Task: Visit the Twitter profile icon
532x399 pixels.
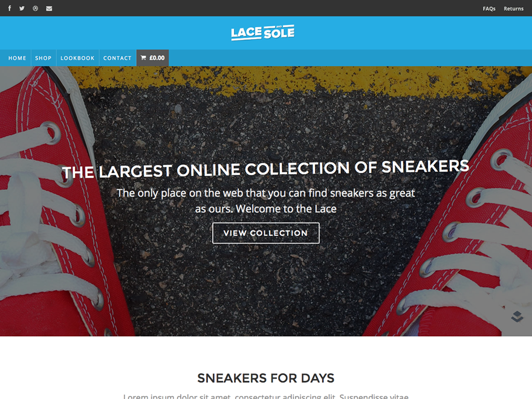Action: point(22,8)
